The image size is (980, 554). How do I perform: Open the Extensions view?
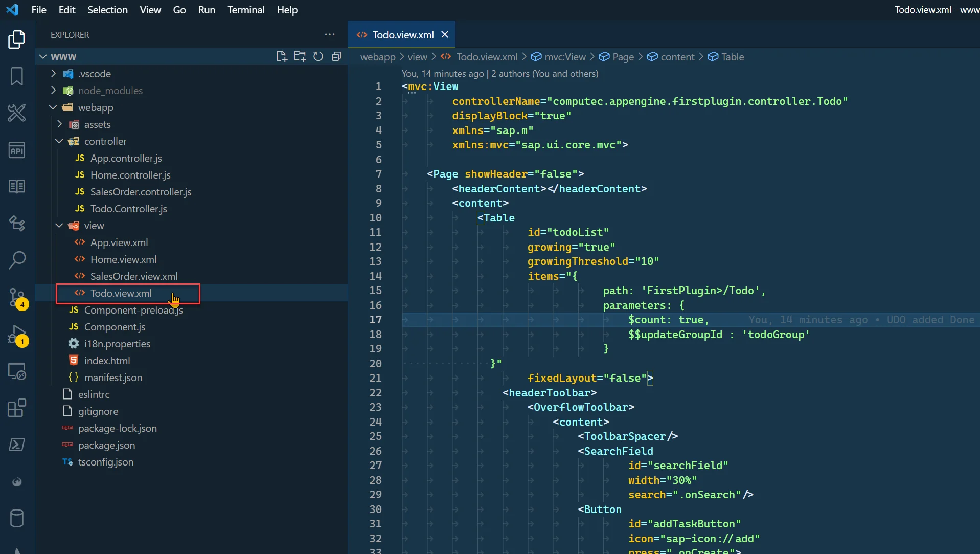[17, 408]
